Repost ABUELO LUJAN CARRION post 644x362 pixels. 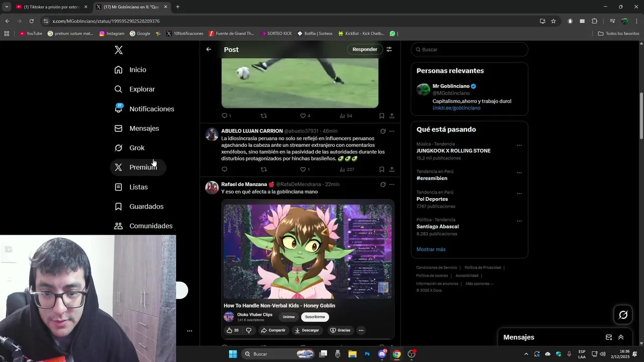pyautogui.click(x=264, y=169)
